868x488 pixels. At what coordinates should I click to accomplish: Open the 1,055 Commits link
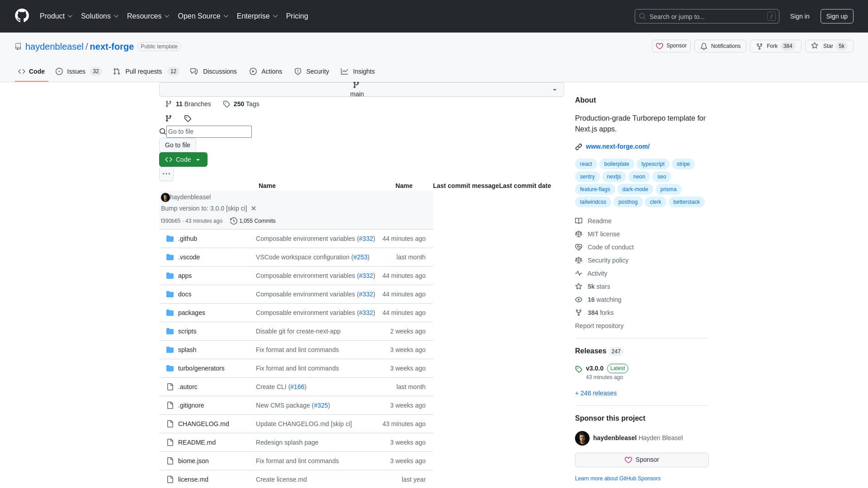click(253, 221)
